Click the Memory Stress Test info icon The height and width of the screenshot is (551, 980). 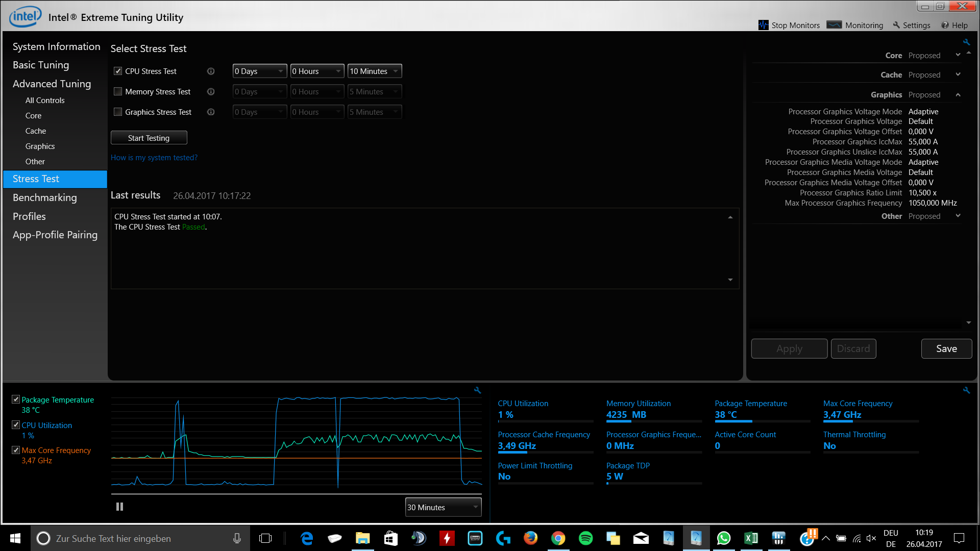211,92
